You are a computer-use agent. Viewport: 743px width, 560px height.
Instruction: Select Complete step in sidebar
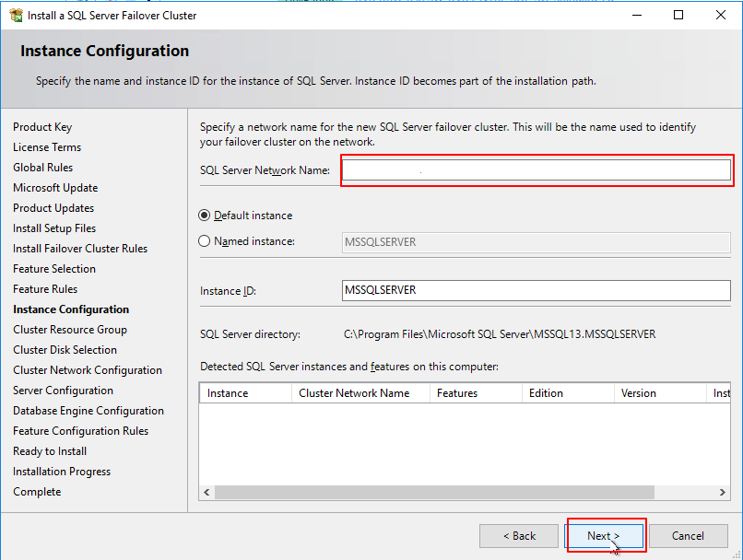(37, 492)
